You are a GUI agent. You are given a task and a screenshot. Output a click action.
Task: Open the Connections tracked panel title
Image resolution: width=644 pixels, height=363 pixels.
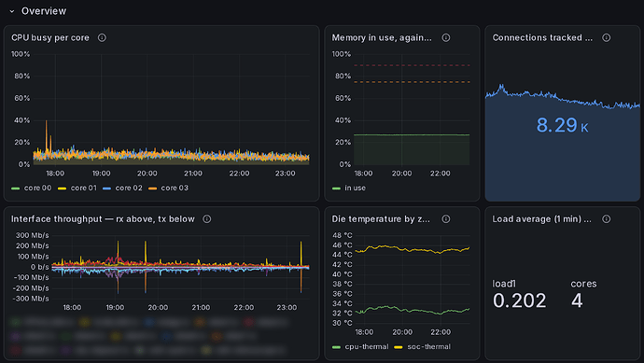[x=542, y=37]
